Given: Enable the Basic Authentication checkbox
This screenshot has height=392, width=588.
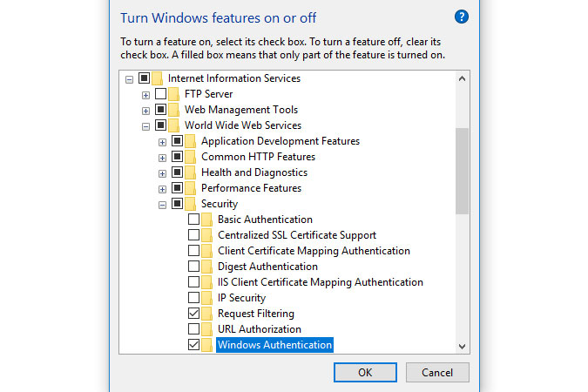Looking at the screenshot, I should pyautogui.click(x=193, y=220).
